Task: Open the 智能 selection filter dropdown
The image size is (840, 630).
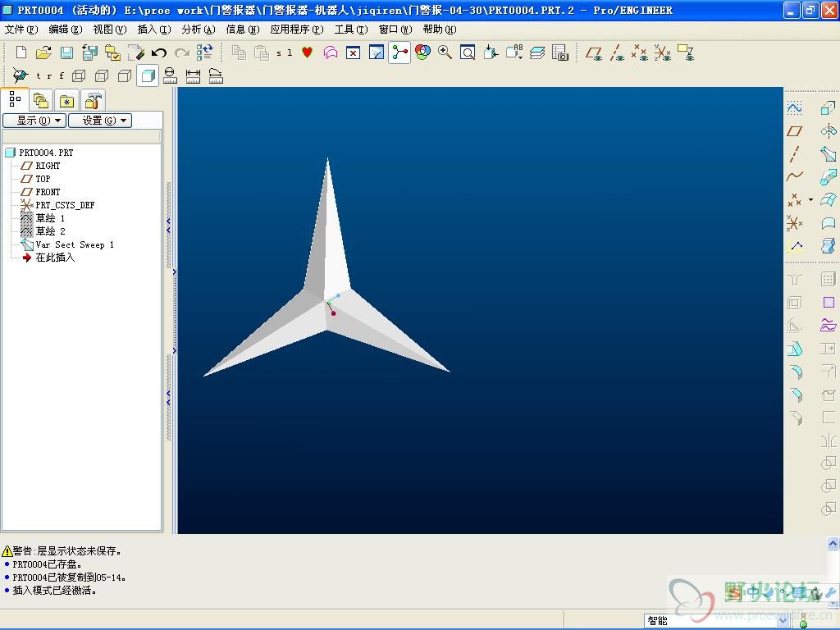Action: click(783, 620)
